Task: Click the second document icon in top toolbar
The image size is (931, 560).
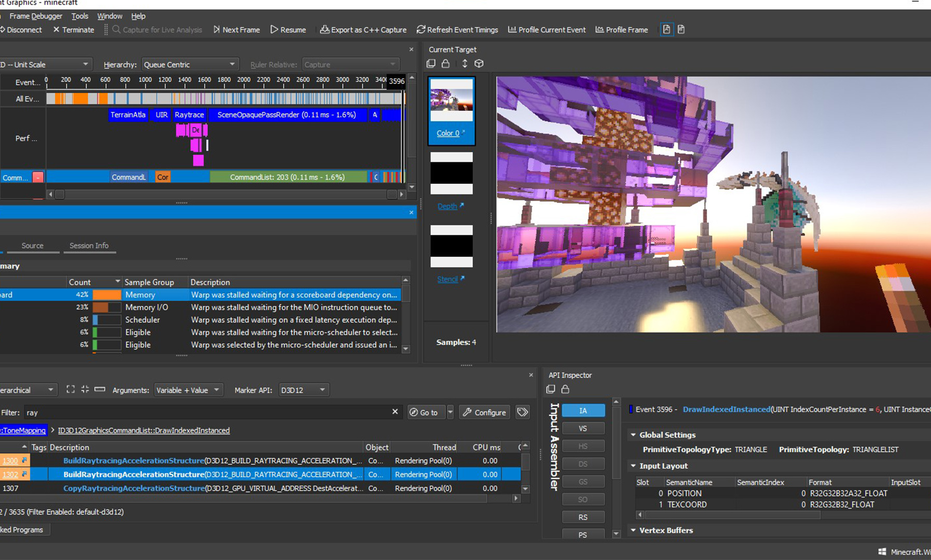Action: click(x=682, y=30)
